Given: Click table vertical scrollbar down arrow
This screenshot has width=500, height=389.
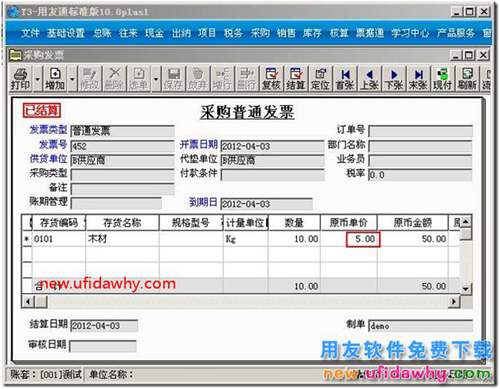Looking at the screenshot, I should 466,288.
